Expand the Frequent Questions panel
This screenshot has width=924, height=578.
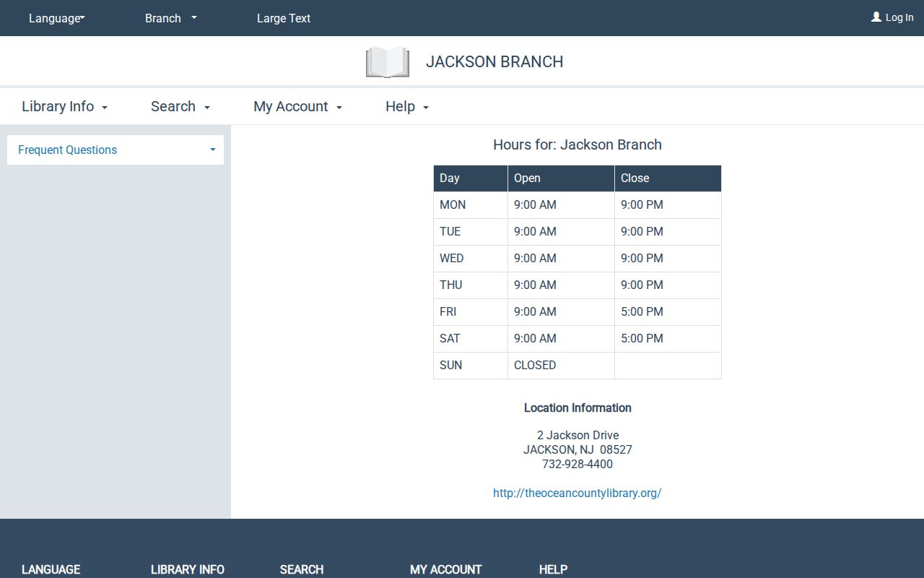coord(115,150)
